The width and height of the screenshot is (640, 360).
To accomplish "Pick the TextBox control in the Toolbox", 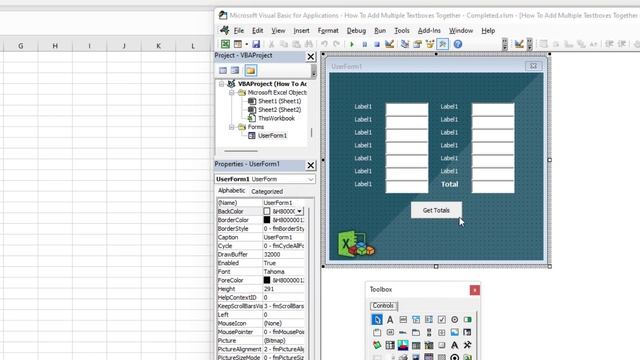I will point(403,320).
